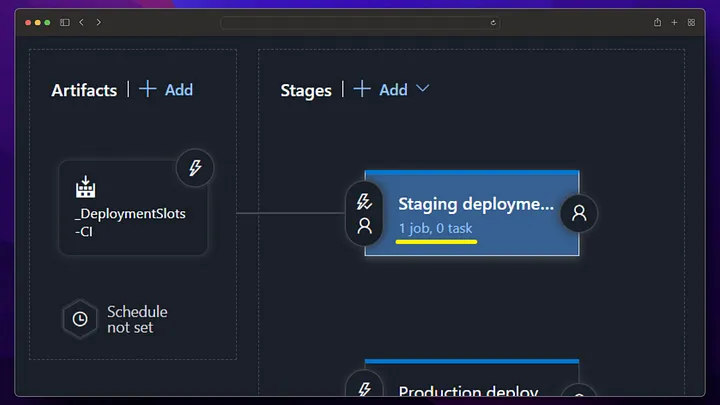Open post-deployment conditions on the Staging stage
The width and height of the screenshot is (720, 405).
coord(579,213)
